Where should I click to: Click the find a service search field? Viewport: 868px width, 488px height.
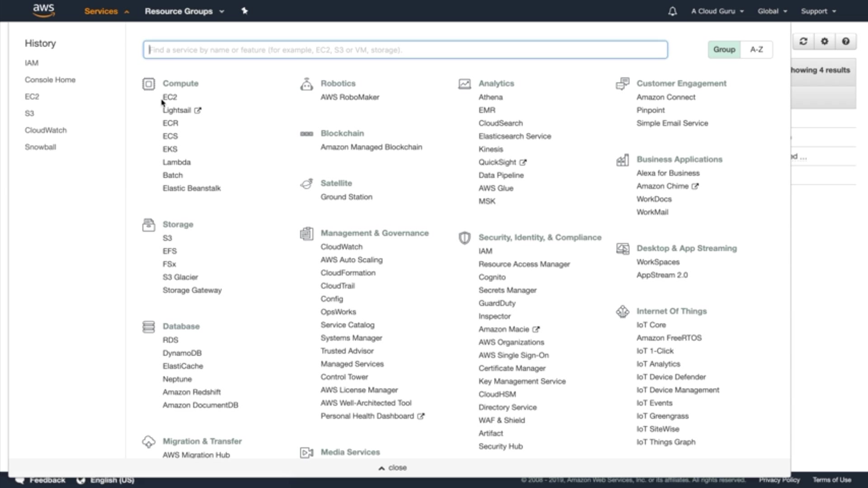405,50
